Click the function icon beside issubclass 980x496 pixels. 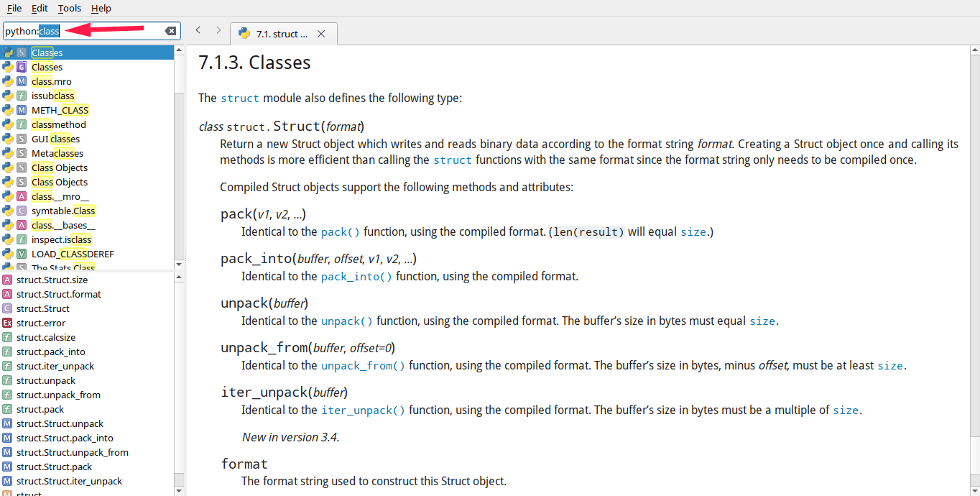(22, 96)
